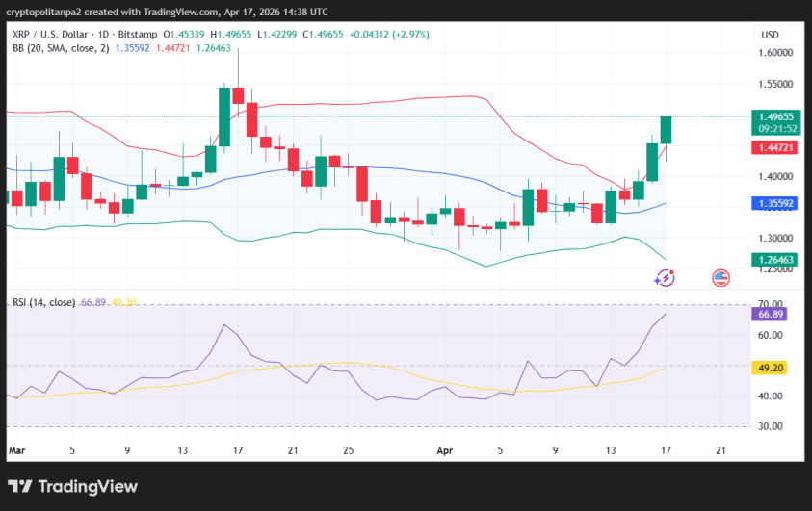Click the US flag economic event icon
The height and width of the screenshot is (511, 812).
click(720, 278)
